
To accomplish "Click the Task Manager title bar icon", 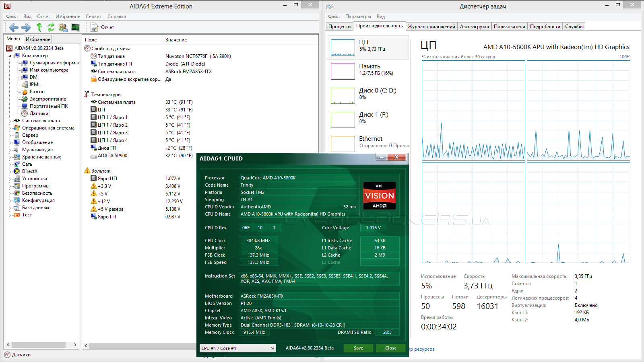I will point(329,6).
